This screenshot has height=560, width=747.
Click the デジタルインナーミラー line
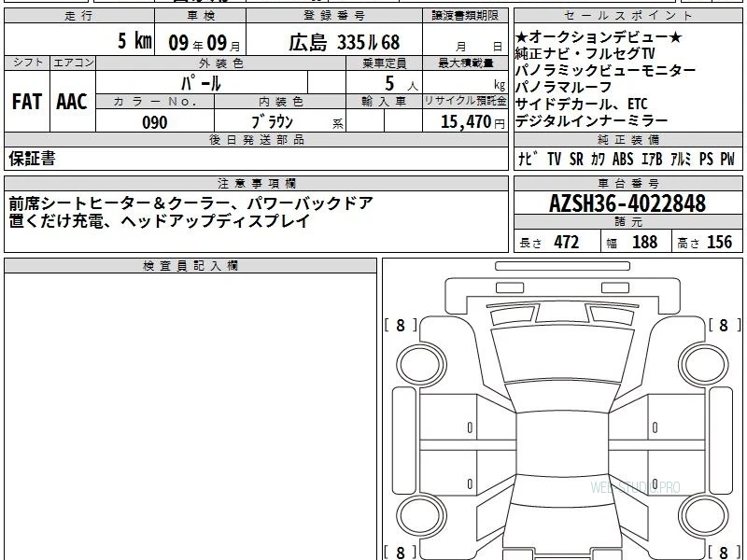pyautogui.click(x=591, y=120)
